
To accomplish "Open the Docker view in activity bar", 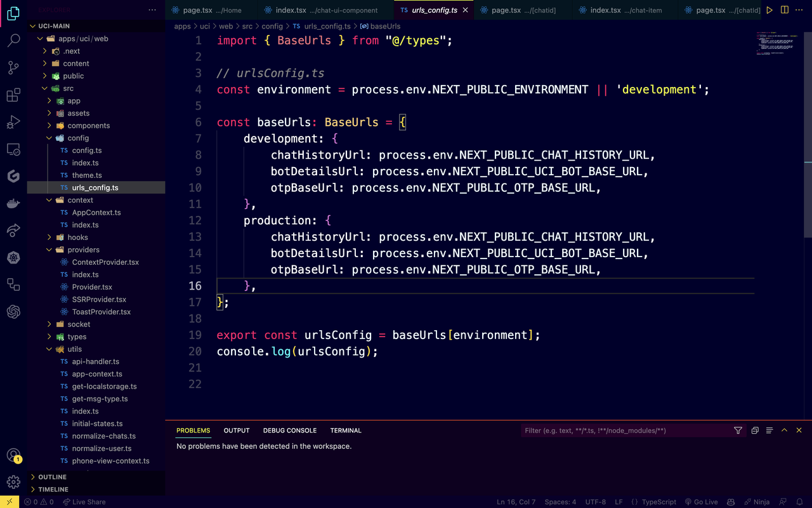I will click(13, 204).
